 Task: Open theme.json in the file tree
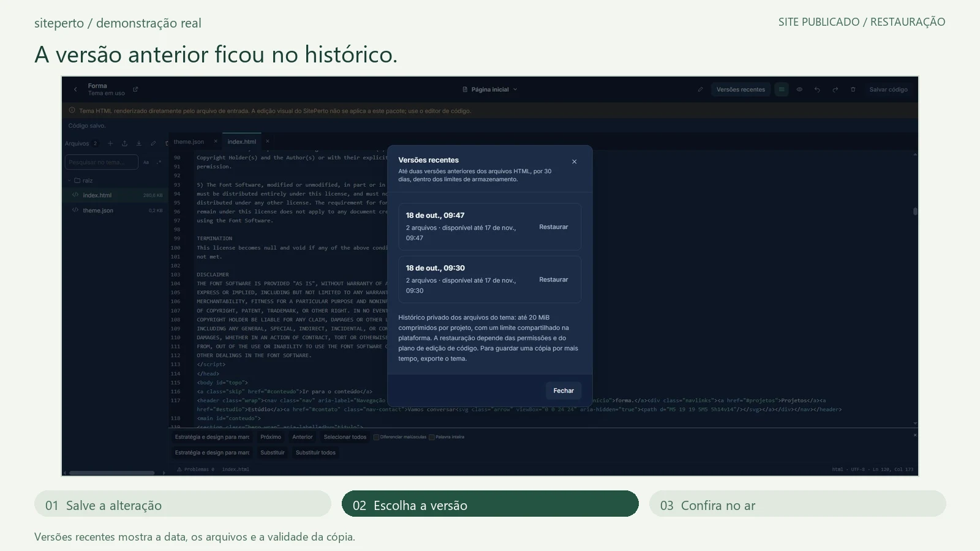coord(116,210)
